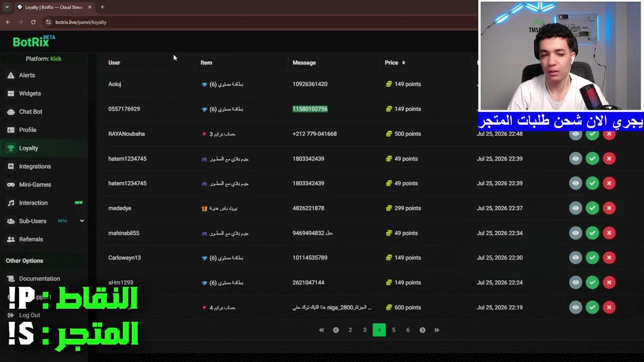
Task: Reject mededye's 299 points request
Action: [x=609, y=208]
